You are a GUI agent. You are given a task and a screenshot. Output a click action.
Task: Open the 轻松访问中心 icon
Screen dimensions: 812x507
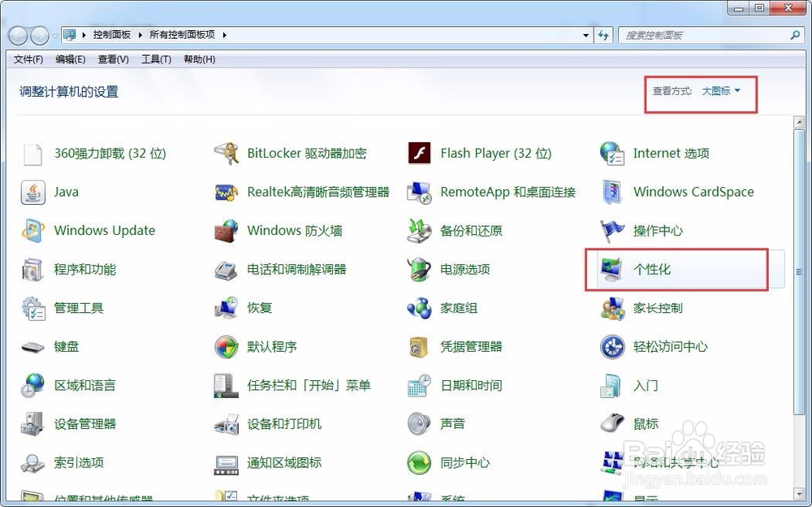(612, 347)
